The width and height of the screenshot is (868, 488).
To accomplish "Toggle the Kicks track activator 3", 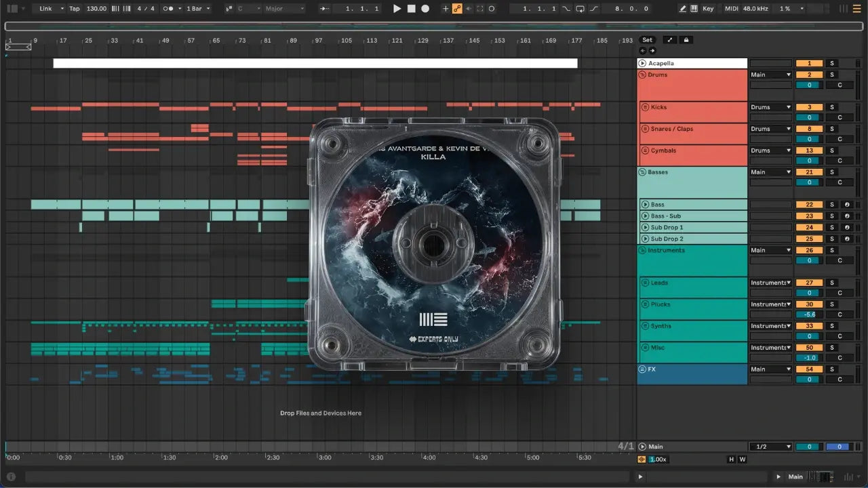I will (x=809, y=107).
